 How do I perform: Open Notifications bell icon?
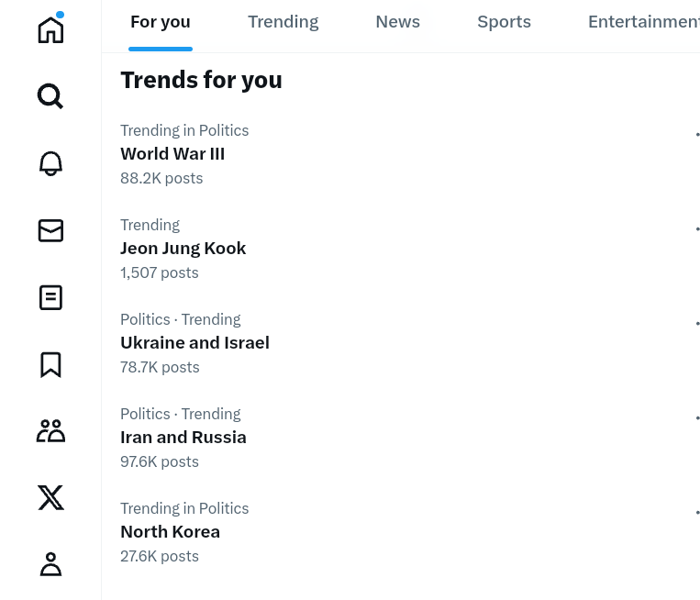pyautogui.click(x=50, y=163)
